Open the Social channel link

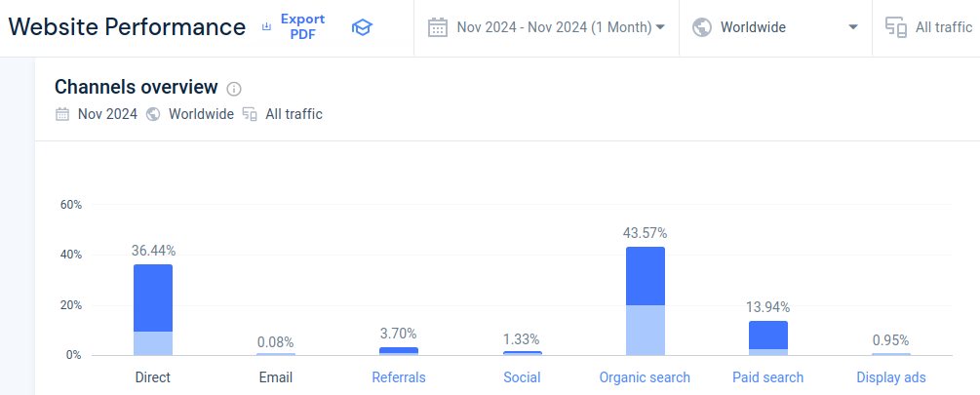tap(522, 377)
